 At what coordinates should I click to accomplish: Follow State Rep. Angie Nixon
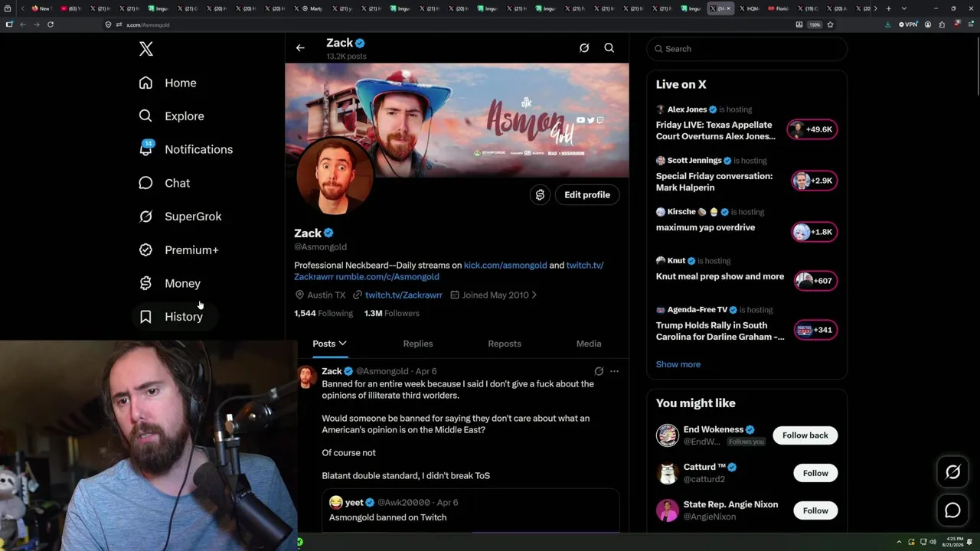click(x=815, y=510)
